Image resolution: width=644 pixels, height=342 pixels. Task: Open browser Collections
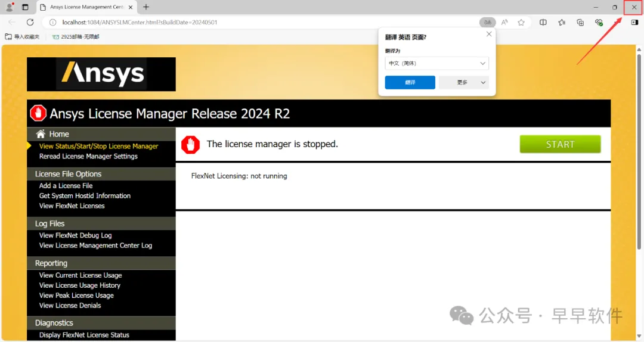tap(580, 22)
